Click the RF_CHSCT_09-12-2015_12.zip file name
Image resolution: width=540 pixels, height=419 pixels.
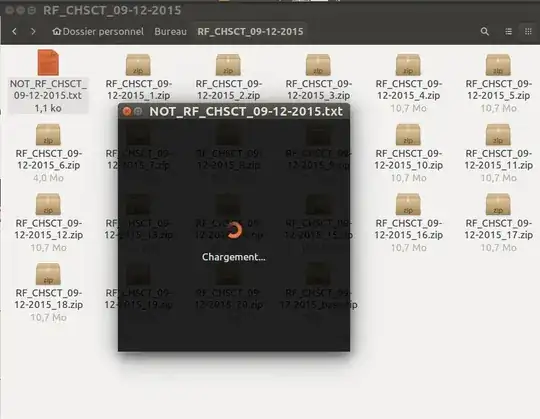pyautogui.click(x=49, y=229)
